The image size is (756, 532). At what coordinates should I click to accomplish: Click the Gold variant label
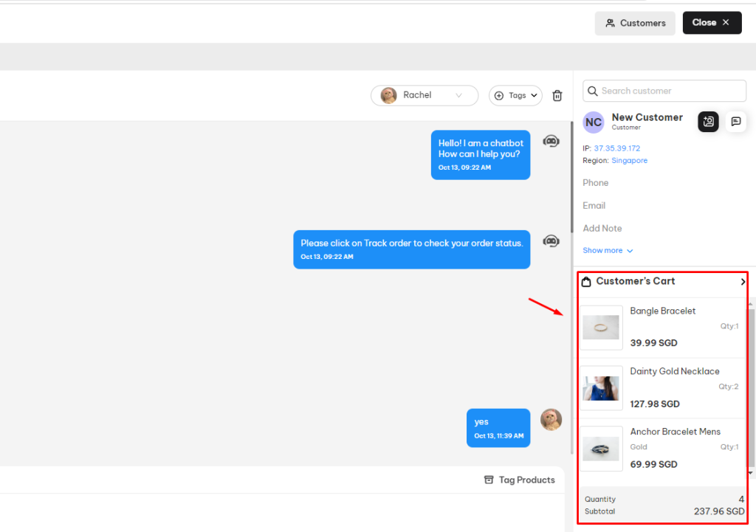click(639, 446)
